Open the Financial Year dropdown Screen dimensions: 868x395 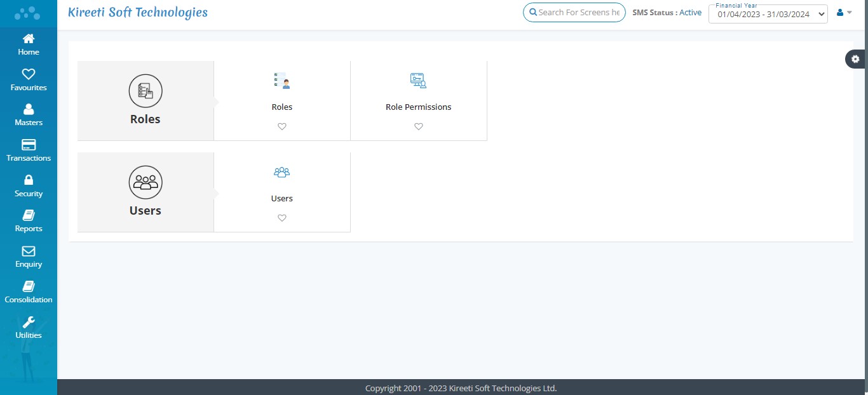tap(768, 14)
